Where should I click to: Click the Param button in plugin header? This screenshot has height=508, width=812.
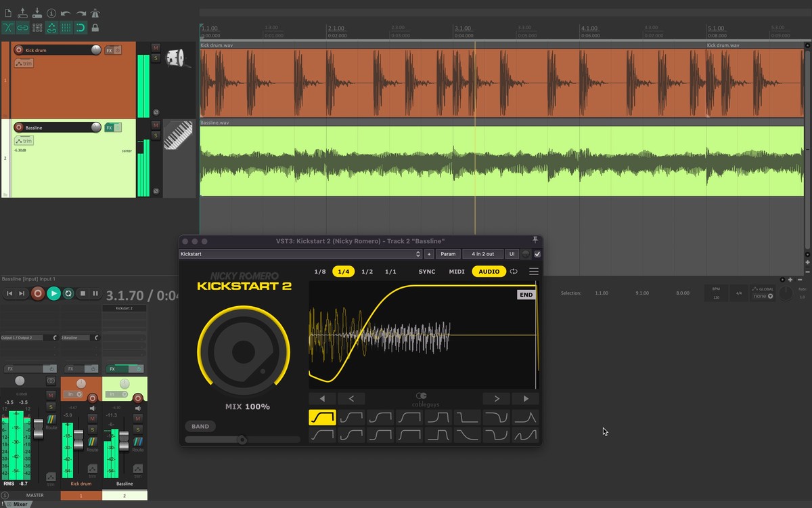[x=448, y=254]
